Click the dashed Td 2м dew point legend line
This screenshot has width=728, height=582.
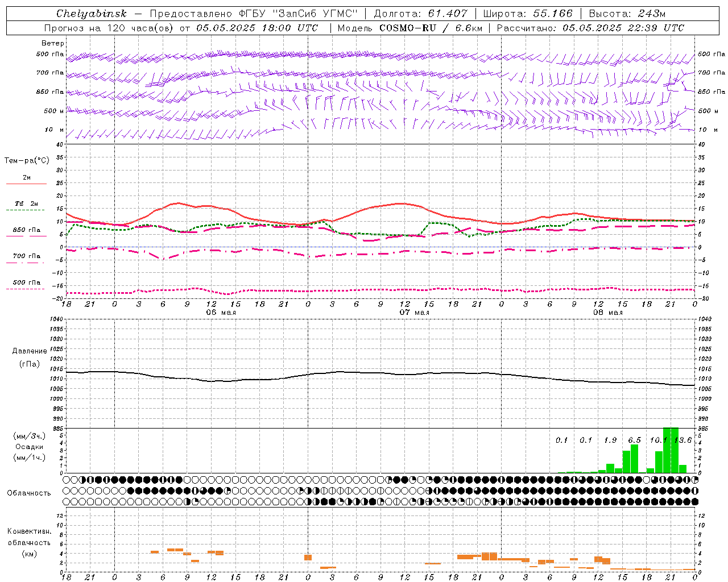(26, 210)
